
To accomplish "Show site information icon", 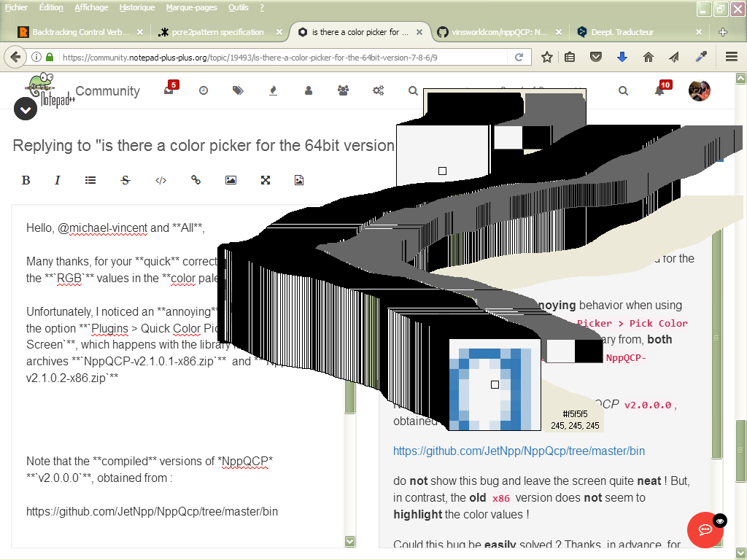I will coord(36,57).
